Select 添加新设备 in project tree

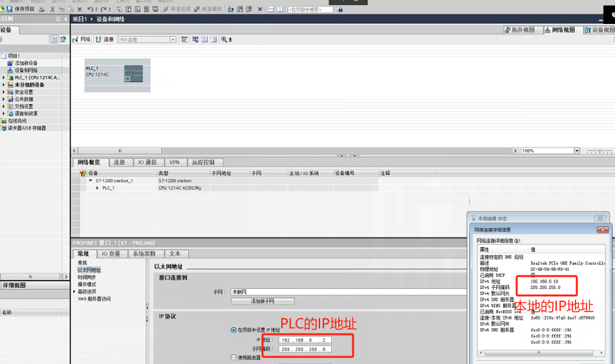tap(26, 63)
